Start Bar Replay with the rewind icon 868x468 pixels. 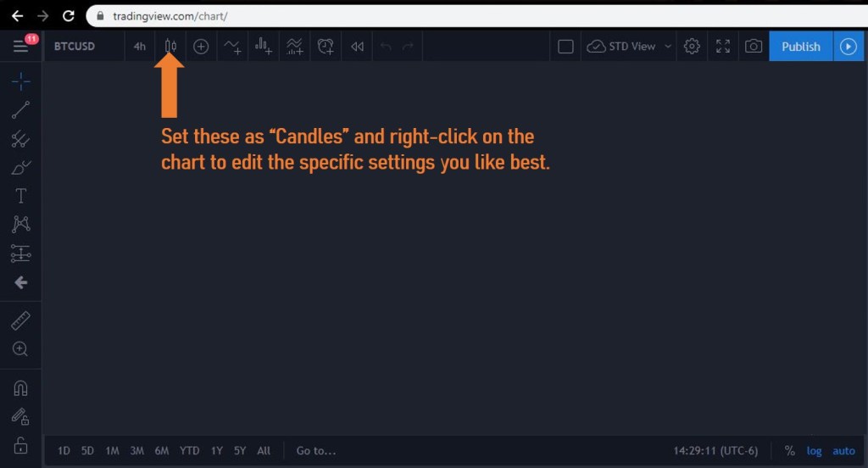click(x=357, y=47)
